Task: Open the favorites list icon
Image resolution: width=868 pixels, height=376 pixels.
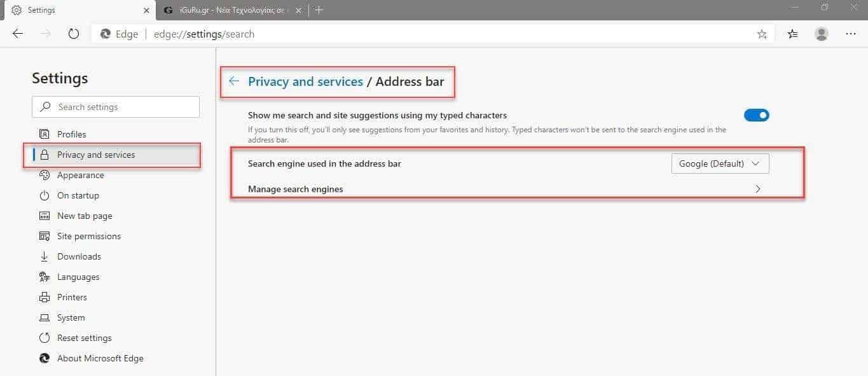Action: pos(792,34)
